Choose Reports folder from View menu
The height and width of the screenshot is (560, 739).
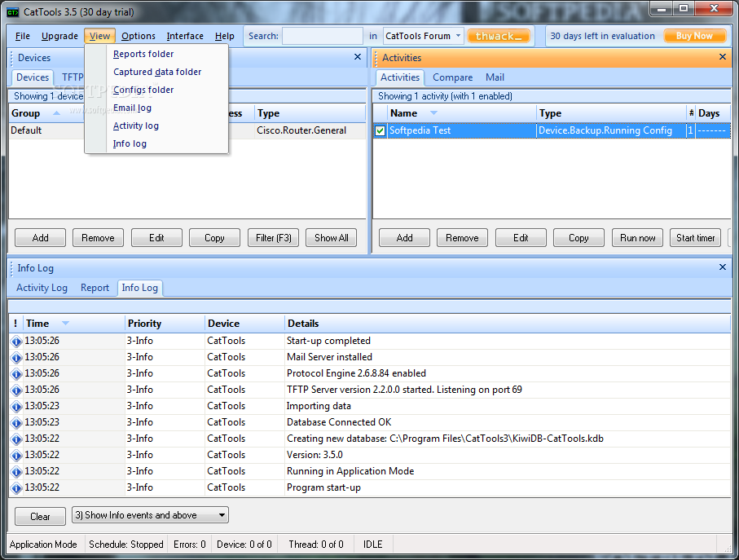(x=143, y=55)
